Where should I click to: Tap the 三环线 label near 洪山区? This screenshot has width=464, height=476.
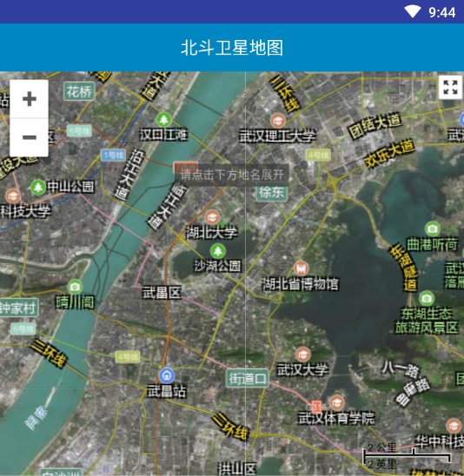[x=230, y=426]
